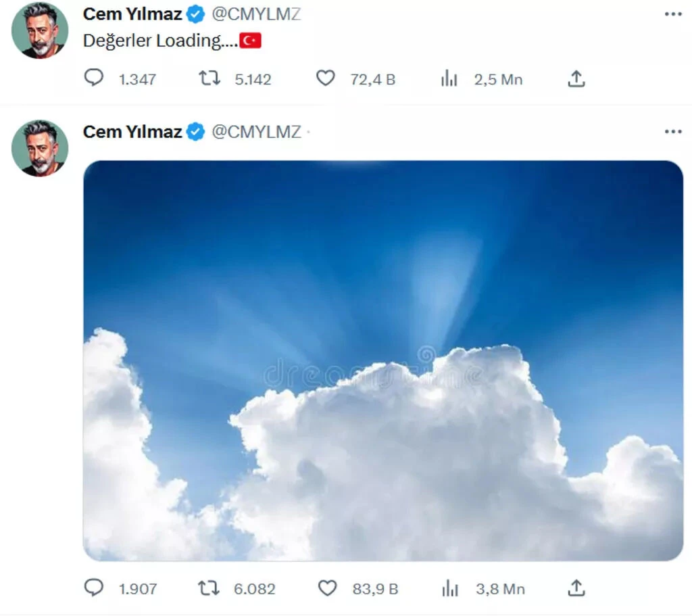Reply to the "Değerler Loading" tweet
This screenshot has width=692, height=616.
coord(94,78)
